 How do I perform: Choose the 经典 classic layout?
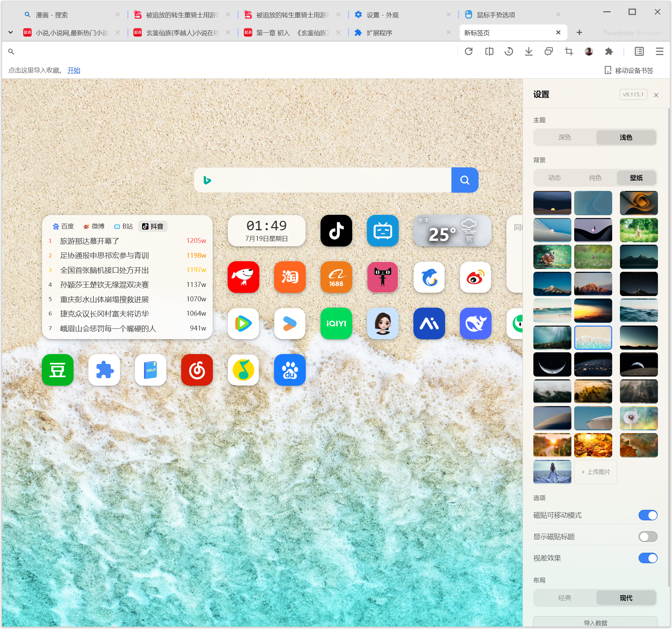tap(565, 598)
